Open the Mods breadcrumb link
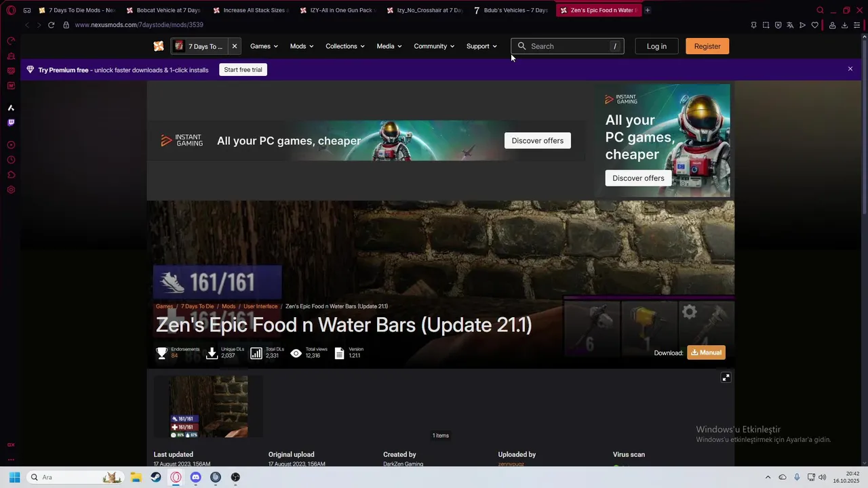 229,306
